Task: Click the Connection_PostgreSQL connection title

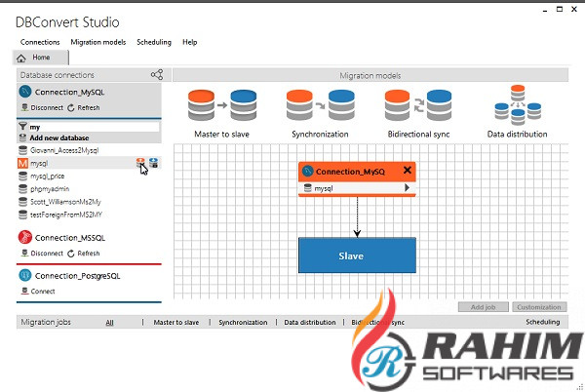Action: tap(77, 276)
